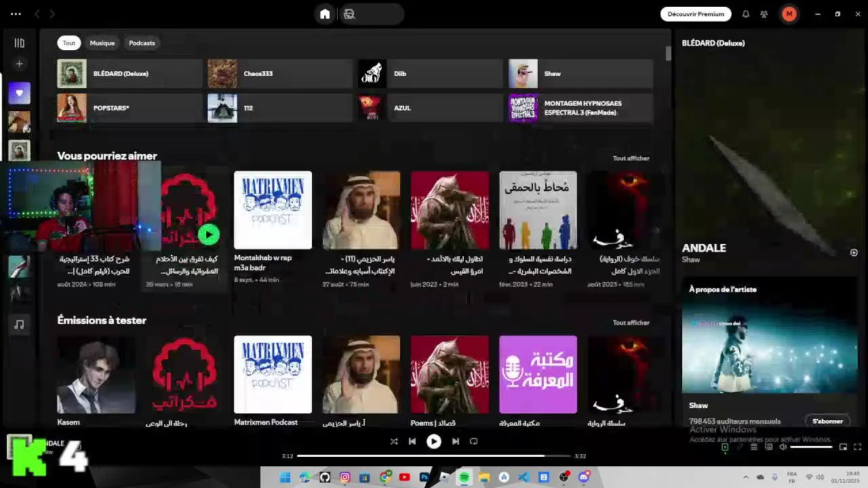
Task: Select the Tout filter chip
Action: [x=69, y=43]
